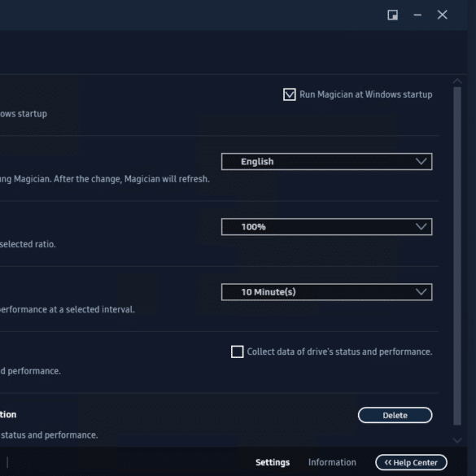Screen dimensions: 476x476
Task: Open the 100% scaling ratio dropdown
Action: click(x=326, y=227)
